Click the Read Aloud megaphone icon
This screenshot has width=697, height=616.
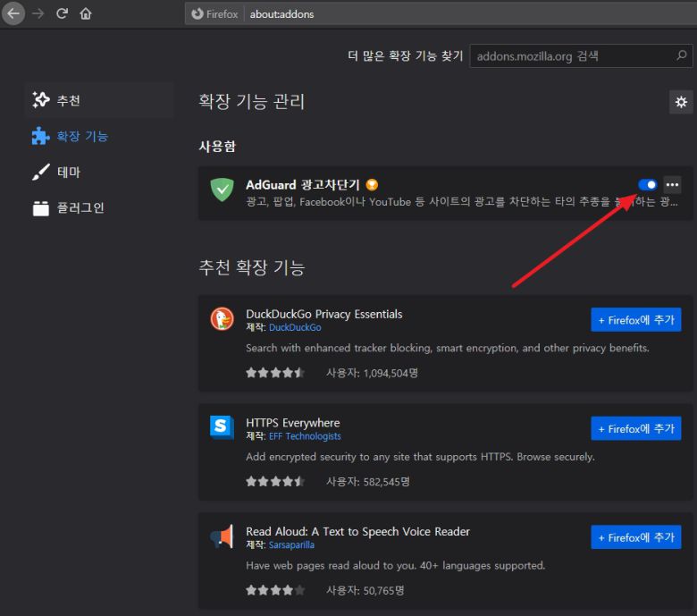[222, 536]
